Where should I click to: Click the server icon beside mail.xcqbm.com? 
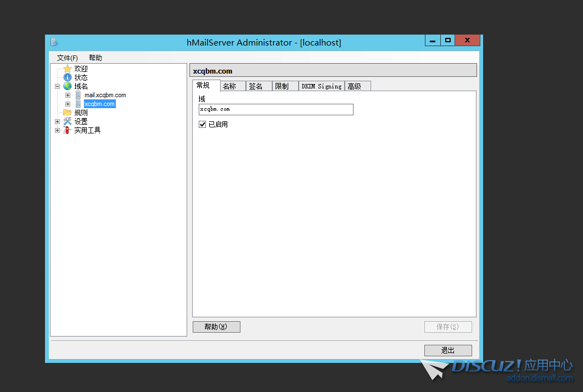(78, 95)
